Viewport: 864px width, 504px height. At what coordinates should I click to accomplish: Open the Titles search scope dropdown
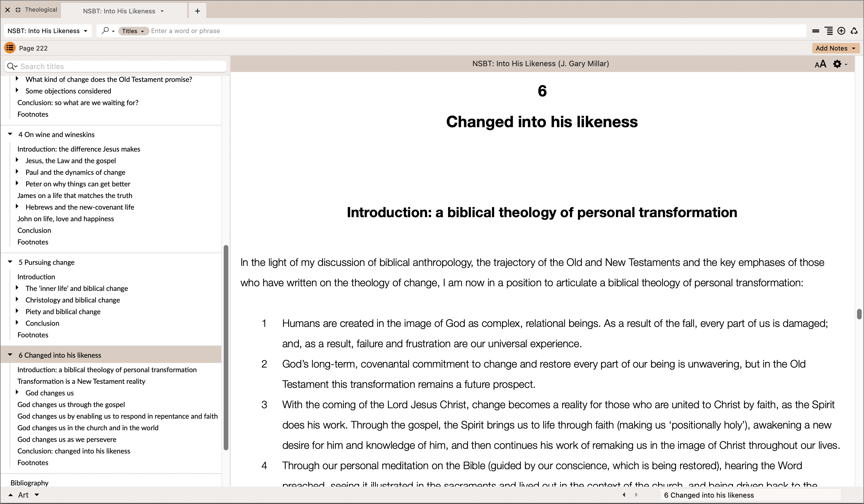click(133, 31)
